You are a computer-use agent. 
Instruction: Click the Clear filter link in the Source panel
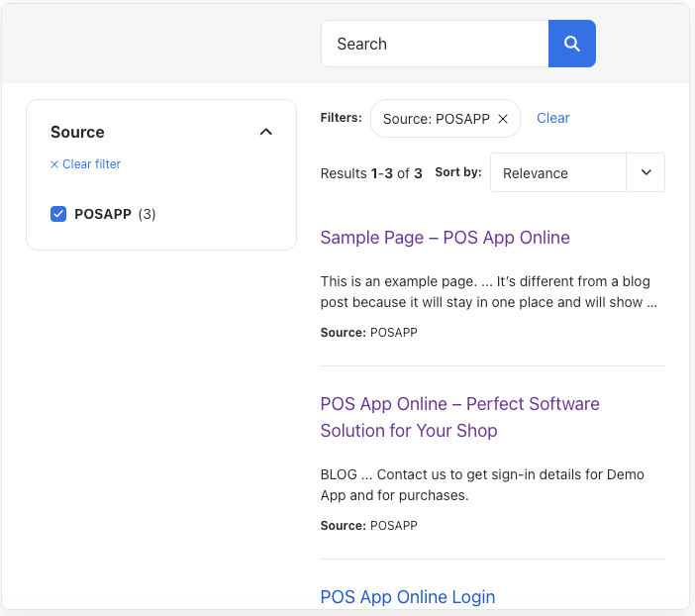pos(91,164)
